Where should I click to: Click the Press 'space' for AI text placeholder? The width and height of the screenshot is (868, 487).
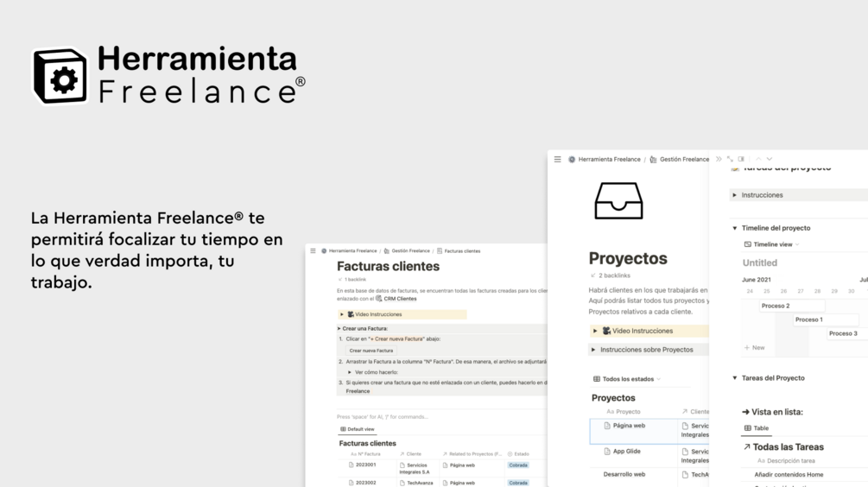pyautogui.click(x=382, y=417)
